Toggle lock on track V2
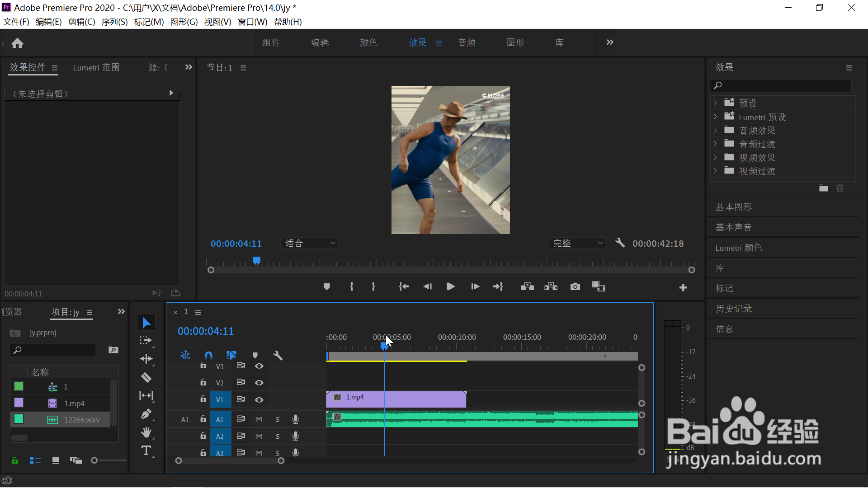This screenshot has width=868, height=488. click(203, 382)
